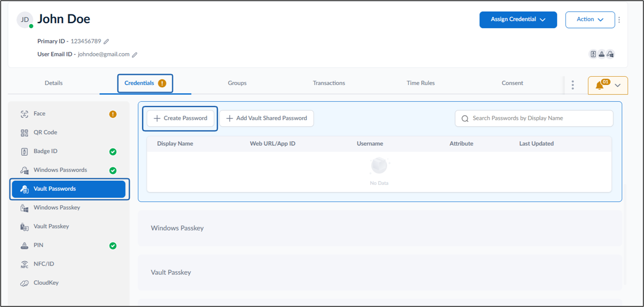This screenshot has height=307, width=644.
Task: Click the badge credential icon near header
Action: 593,54
